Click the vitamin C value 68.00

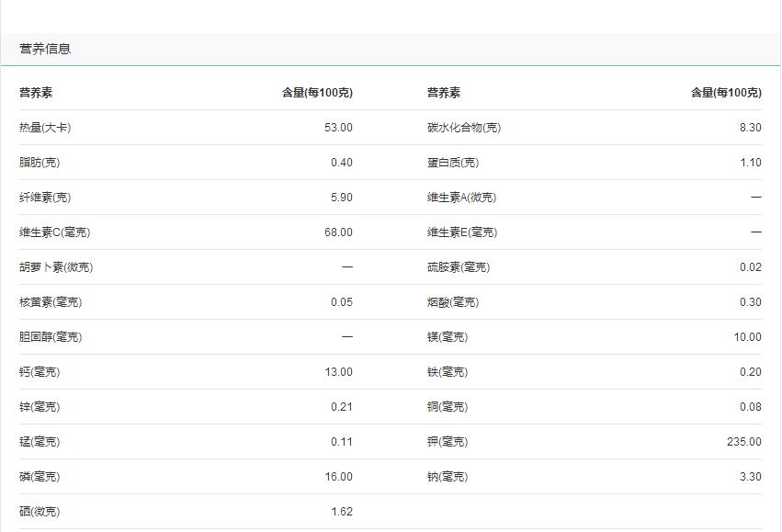pyautogui.click(x=337, y=232)
